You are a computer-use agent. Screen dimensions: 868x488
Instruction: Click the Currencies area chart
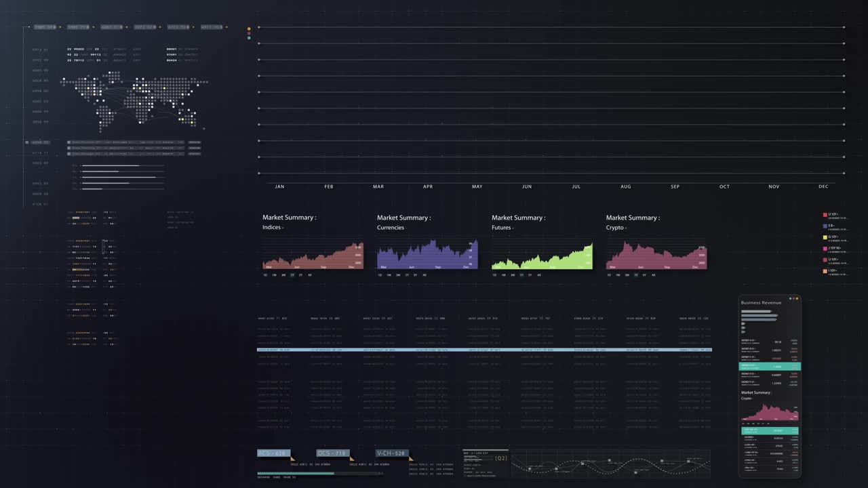427,255
